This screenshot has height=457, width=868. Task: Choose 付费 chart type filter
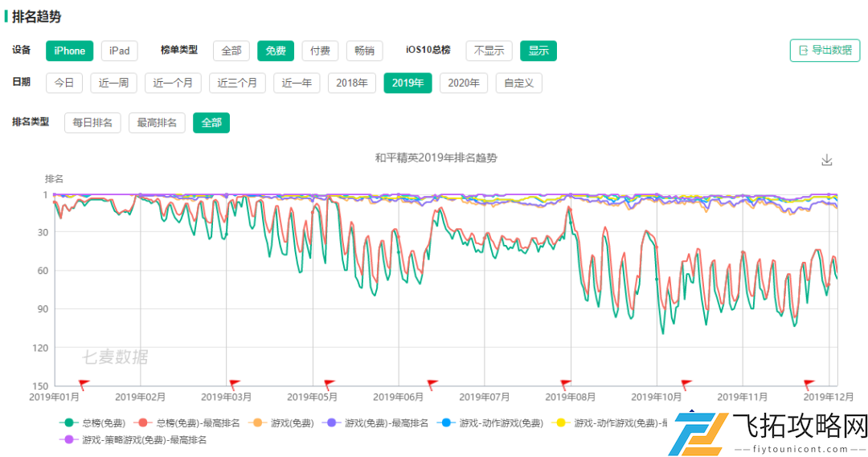320,51
